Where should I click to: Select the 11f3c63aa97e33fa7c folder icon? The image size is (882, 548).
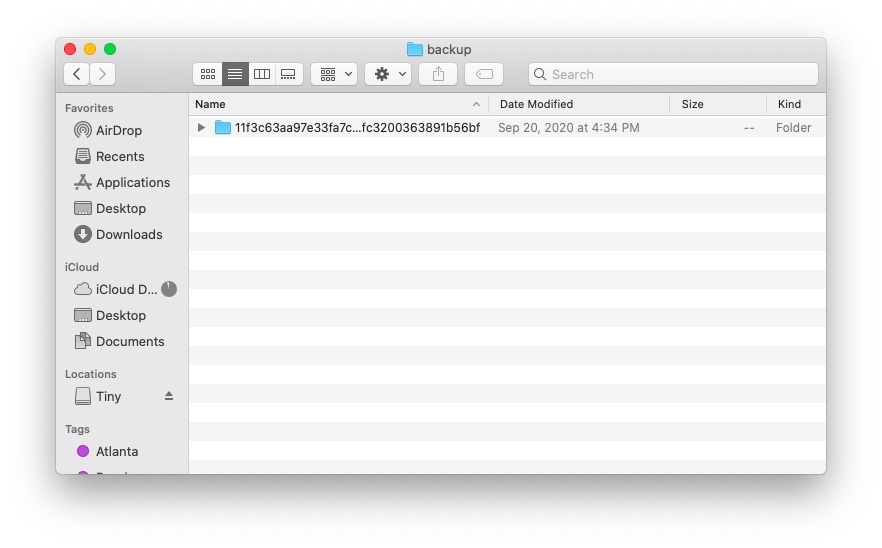click(223, 128)
